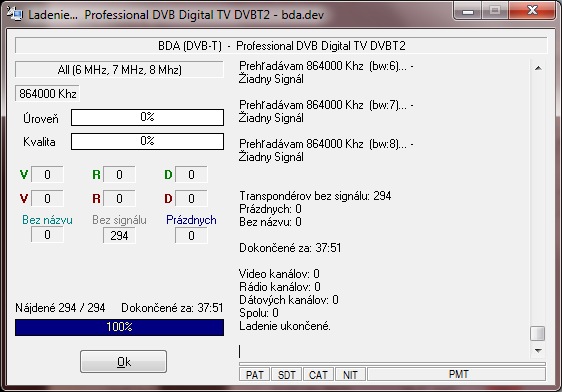Select the PAT table indicator
Viewport: 562px width, 392px height.
coord(254,374)
